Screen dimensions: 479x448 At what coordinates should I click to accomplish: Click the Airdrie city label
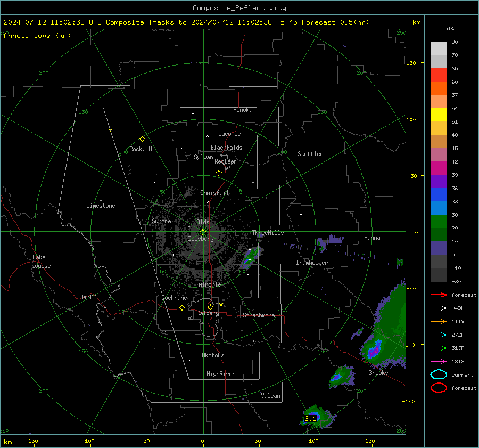[210, 284]
